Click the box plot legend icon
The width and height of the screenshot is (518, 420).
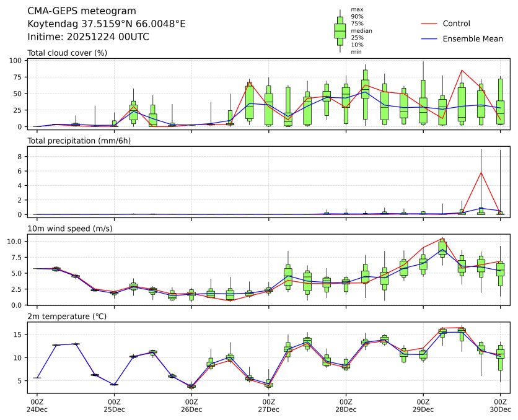[x=340, y=31]
